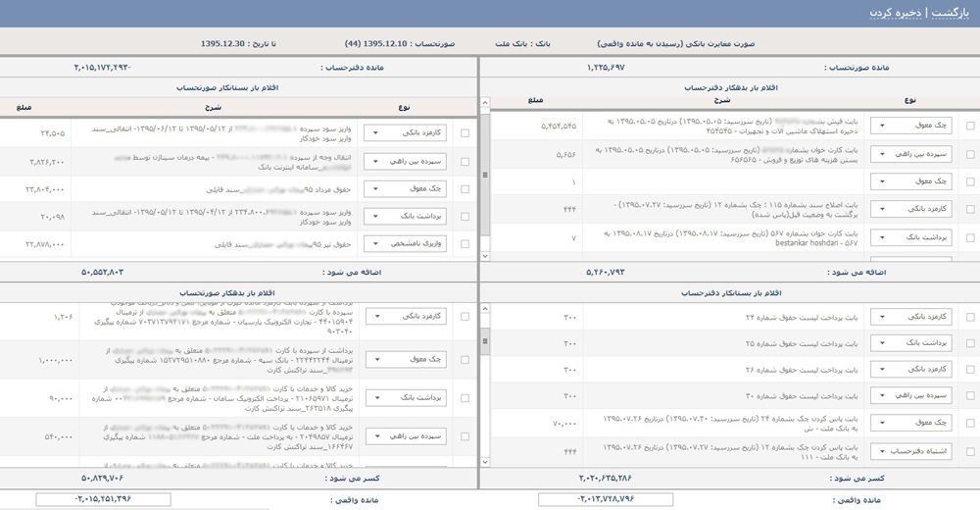Click the مانده صورتحساب balance value
The height and width of the screenshot is (510, 980).
606,68
